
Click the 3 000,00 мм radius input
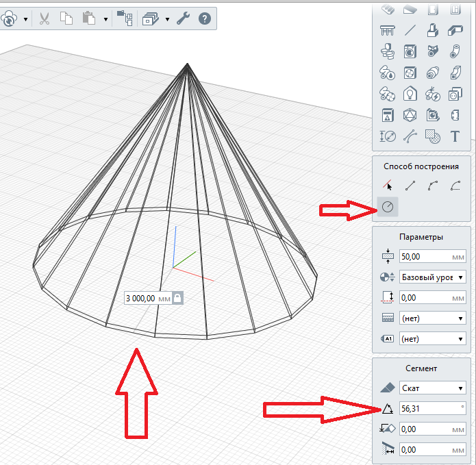click(x=148, y=299)
